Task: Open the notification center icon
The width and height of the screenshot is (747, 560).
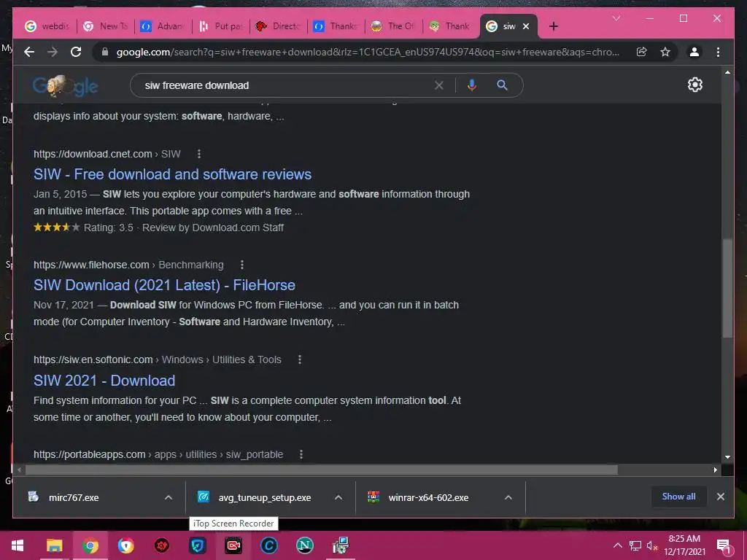Action: [724, 545]
